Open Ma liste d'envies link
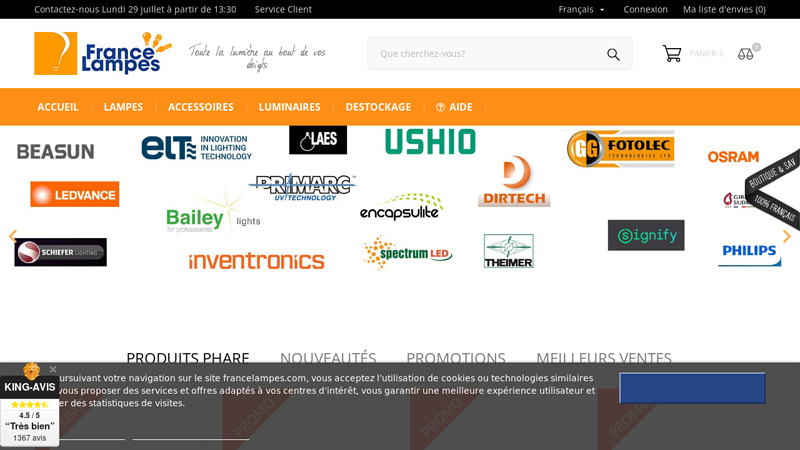This screenshot has height=450, width=800. (724, 9)
